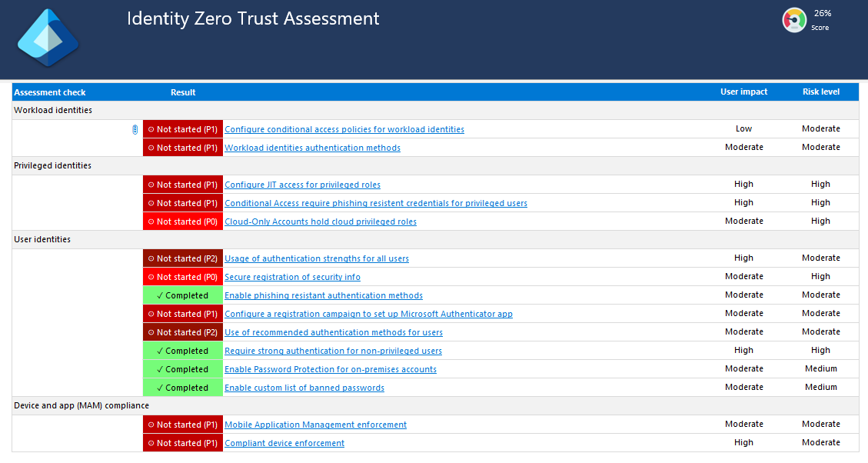
Task: Click the 26% score indicator
Action: (823, 13)
